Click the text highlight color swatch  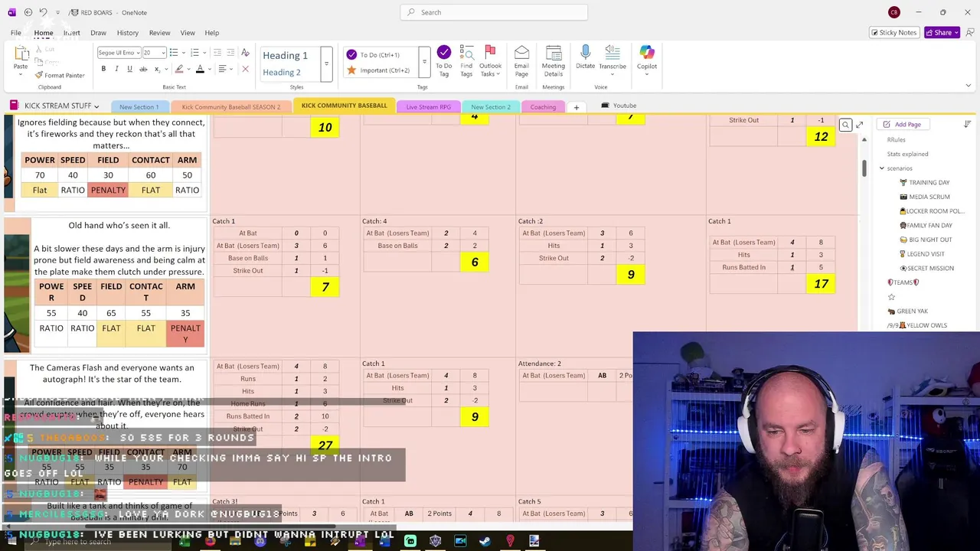coord(179,69)
